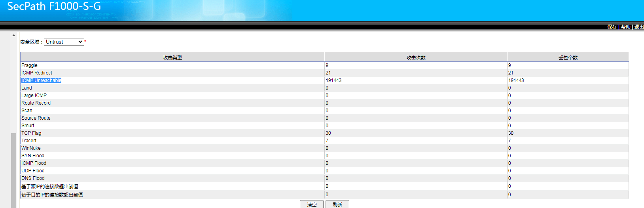
Task: Click attack count 9 for Fraggle
Action: pos(327,65)
